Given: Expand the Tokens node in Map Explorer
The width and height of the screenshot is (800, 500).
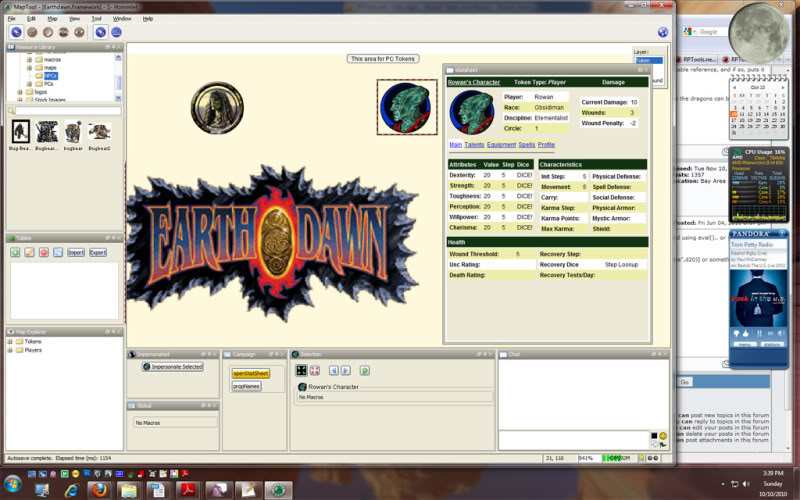Looking at the screenshot, I should click(10, 341).
